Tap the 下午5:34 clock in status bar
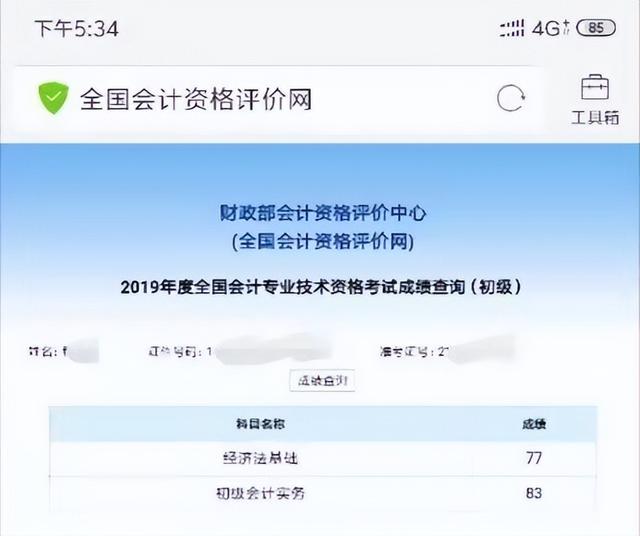This screenshot has width=640, height=536. point(77,29)
